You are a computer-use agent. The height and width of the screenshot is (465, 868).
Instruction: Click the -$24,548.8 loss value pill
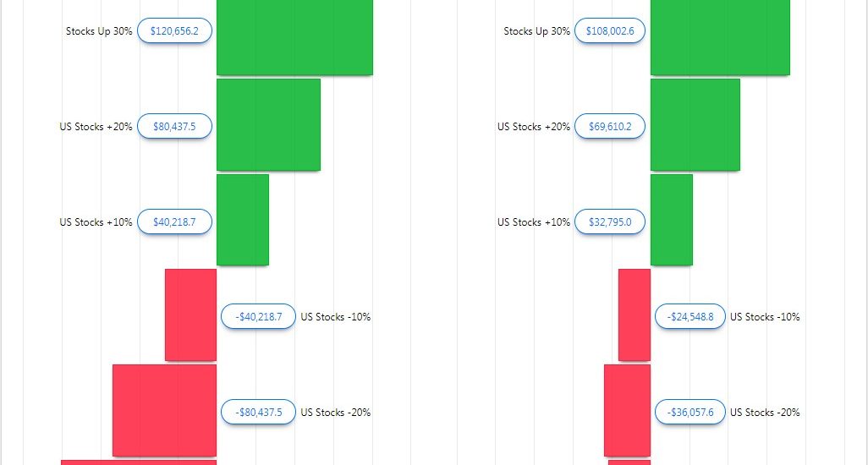(x=690, y=317)
